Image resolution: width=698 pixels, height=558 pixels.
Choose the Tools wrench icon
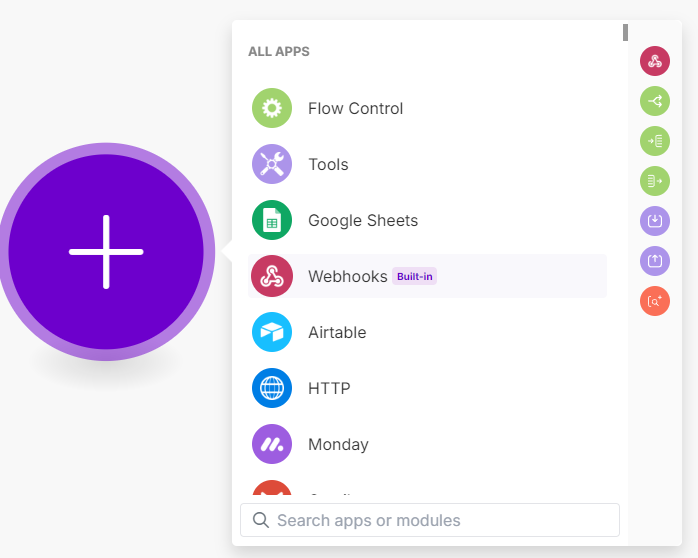tap(272, 164)
